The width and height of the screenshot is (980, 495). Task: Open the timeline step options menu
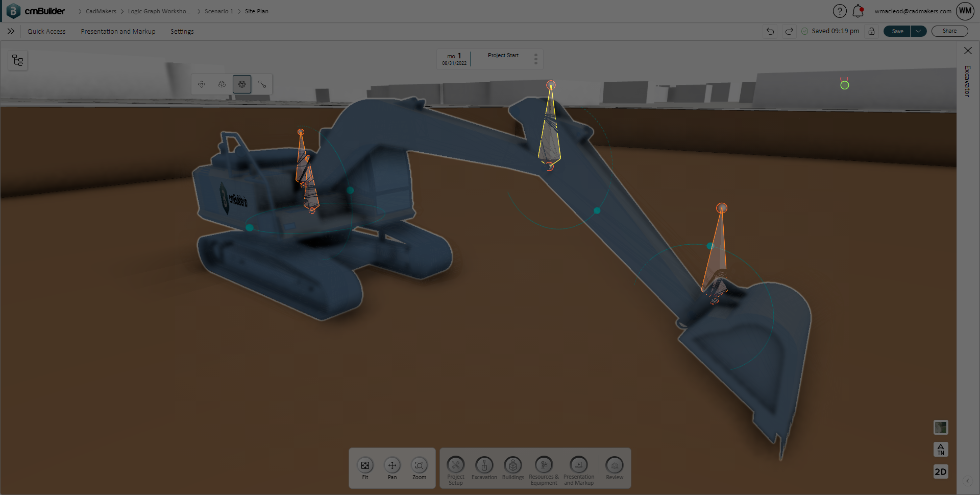536,59
